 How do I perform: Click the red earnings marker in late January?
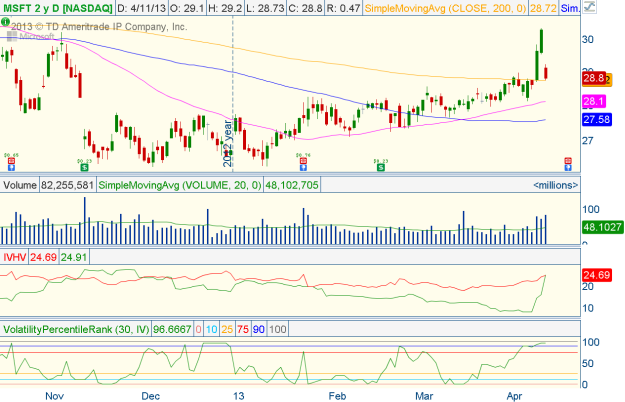point(301,157)
